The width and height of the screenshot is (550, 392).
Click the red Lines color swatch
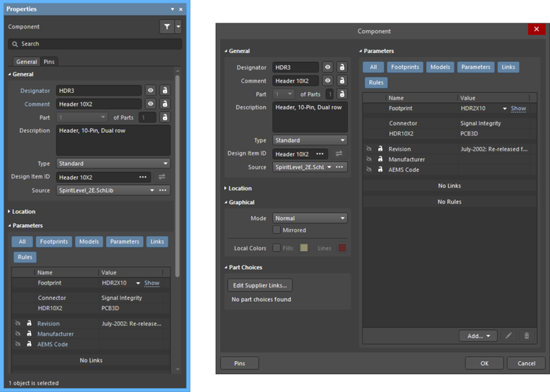[342, 248]
